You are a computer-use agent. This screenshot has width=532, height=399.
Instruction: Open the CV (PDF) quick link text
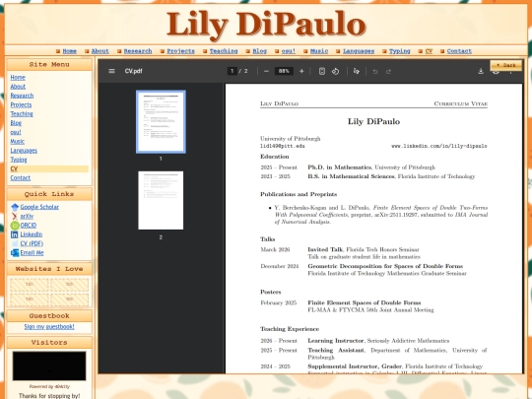click(x=32, y=243)
